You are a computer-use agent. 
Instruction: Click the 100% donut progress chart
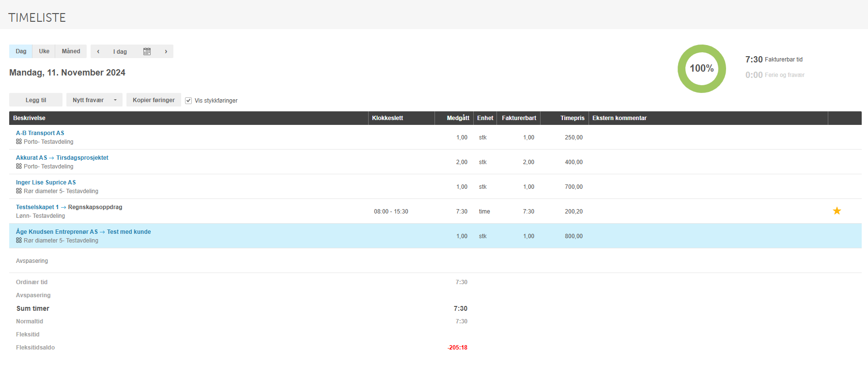[x=701, y=69]
